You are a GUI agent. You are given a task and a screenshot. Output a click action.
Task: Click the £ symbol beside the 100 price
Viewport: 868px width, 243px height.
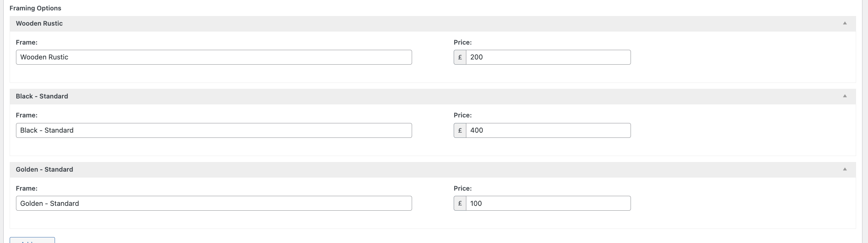click(460, 203)
